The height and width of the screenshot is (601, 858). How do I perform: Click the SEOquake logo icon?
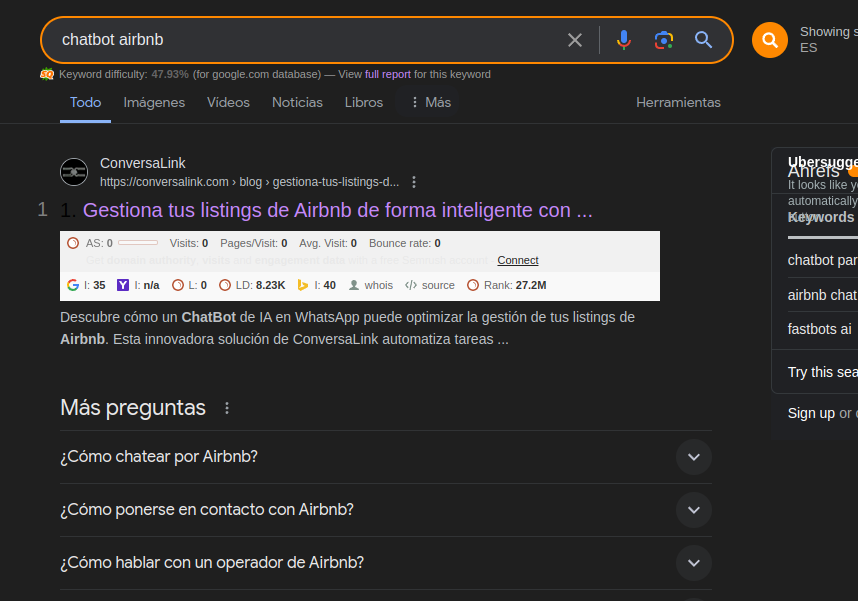click(47, 74)
